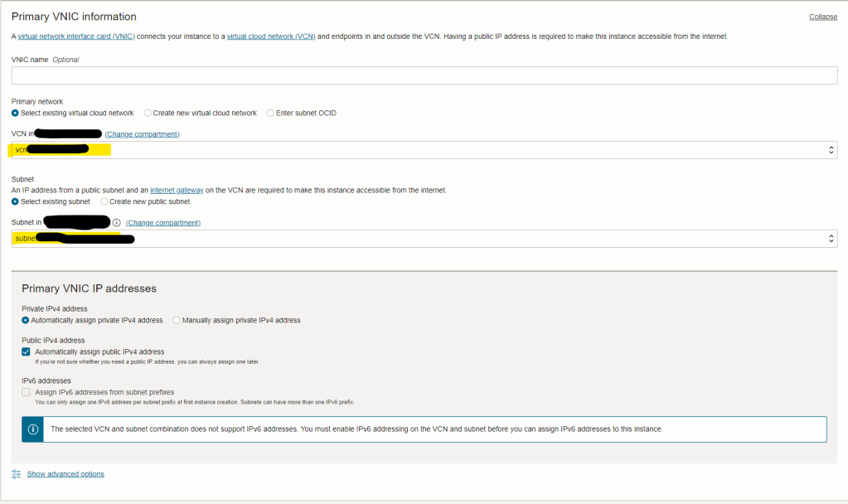Viewport: 848px width, 504px height.
Task: Click the advanced options slider icon
Action: (16, 474)
